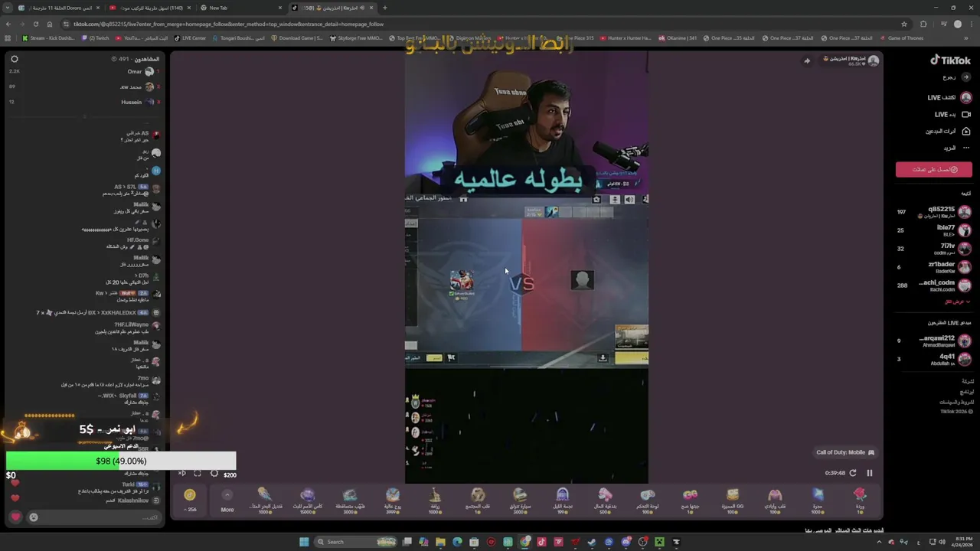Click the rotate/refresh icon next to timer
The height and width of the screenshot is (551, 980).
853,473
